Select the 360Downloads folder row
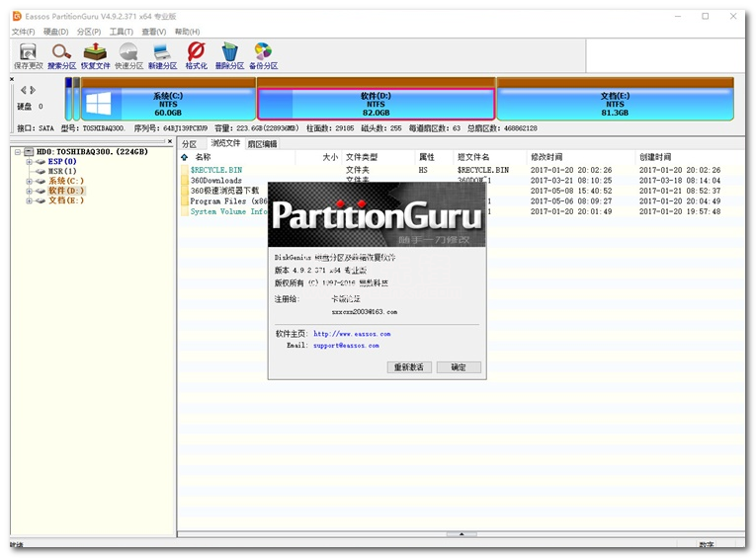This screenshot has height=558, width=756. pyautogui.click(x=462, y=181)
